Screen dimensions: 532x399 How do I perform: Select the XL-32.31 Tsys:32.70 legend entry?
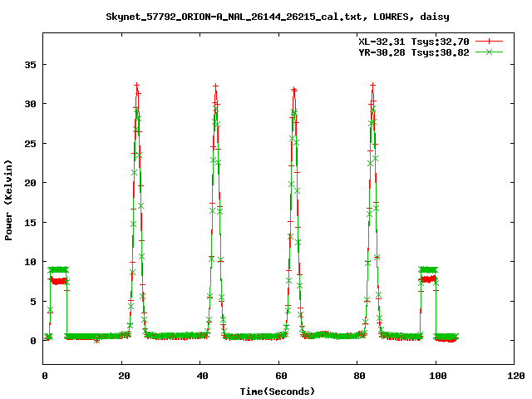[414, 42]
